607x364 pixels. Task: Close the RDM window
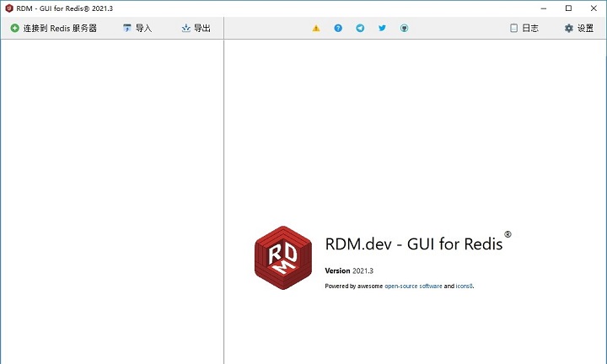[594, 8]
